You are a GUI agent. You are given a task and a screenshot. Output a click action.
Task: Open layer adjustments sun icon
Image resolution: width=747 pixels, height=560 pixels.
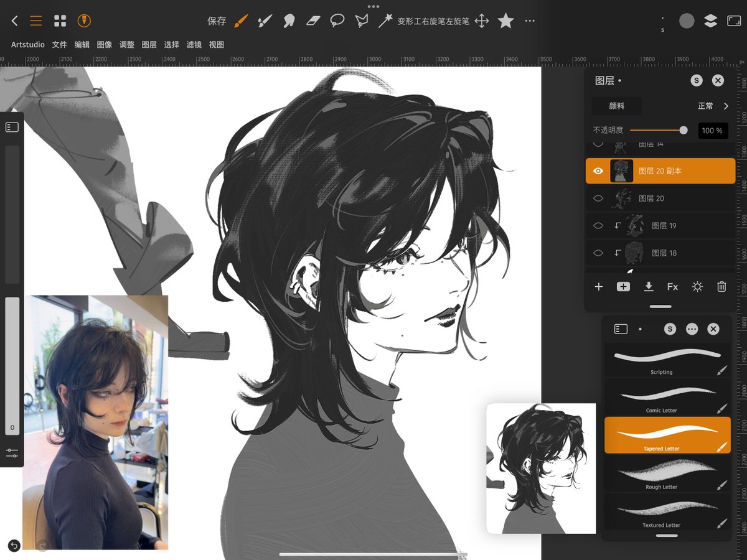coord(697,287)
